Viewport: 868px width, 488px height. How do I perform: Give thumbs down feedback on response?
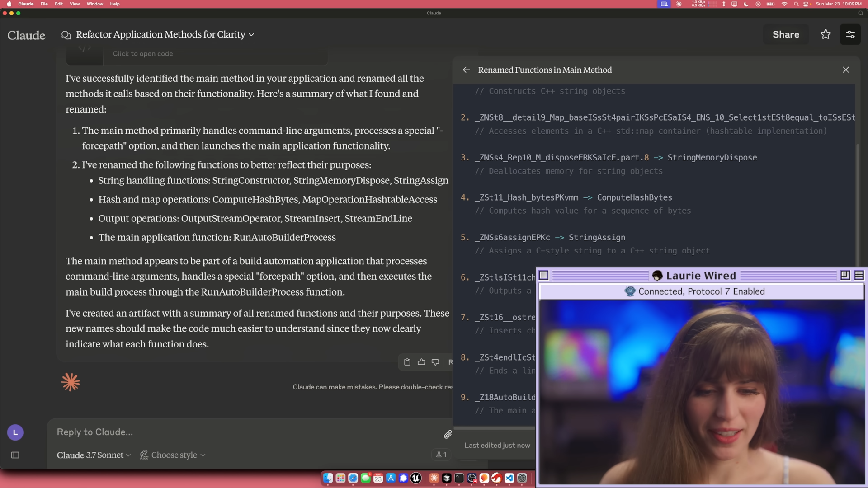click(x=435, y=362)
